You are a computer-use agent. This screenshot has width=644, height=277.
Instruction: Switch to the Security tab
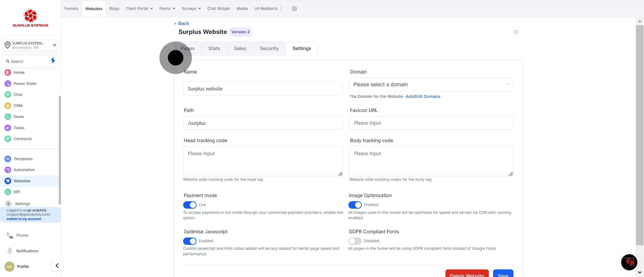click(x=269, y=48)
